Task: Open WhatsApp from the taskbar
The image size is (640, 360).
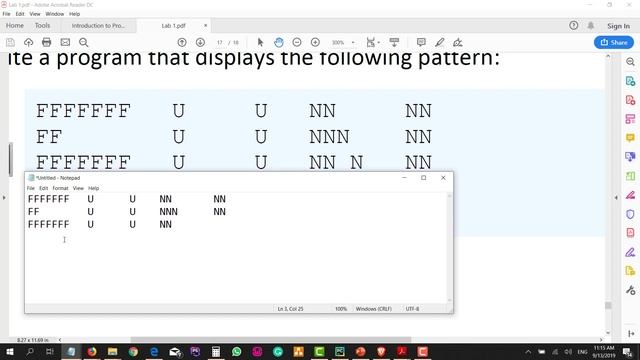Action: tap(236, 351)
